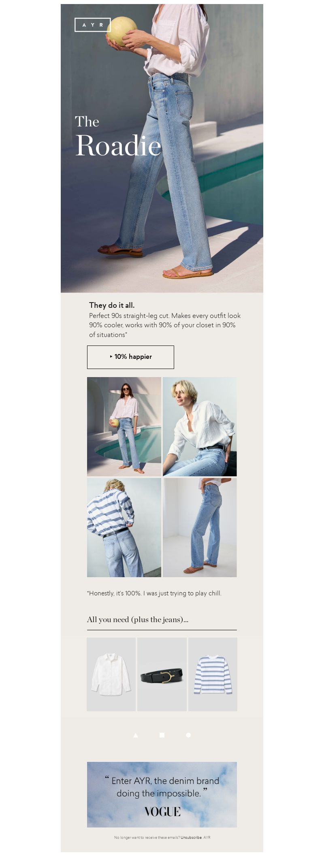Click the AYR logo box
The height and width of the screenshot is (868, 324).
click(x=93, y=25)
